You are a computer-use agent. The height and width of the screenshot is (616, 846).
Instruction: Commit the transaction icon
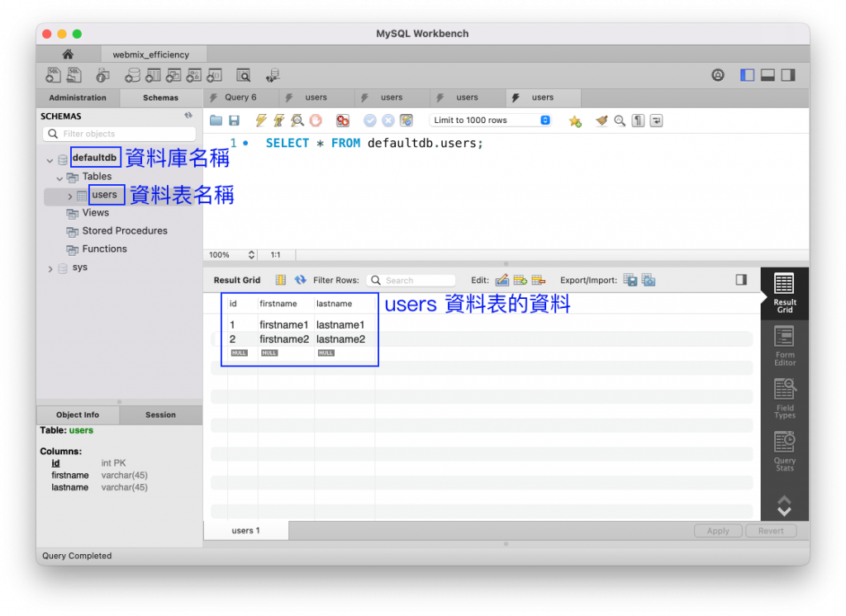369,121
